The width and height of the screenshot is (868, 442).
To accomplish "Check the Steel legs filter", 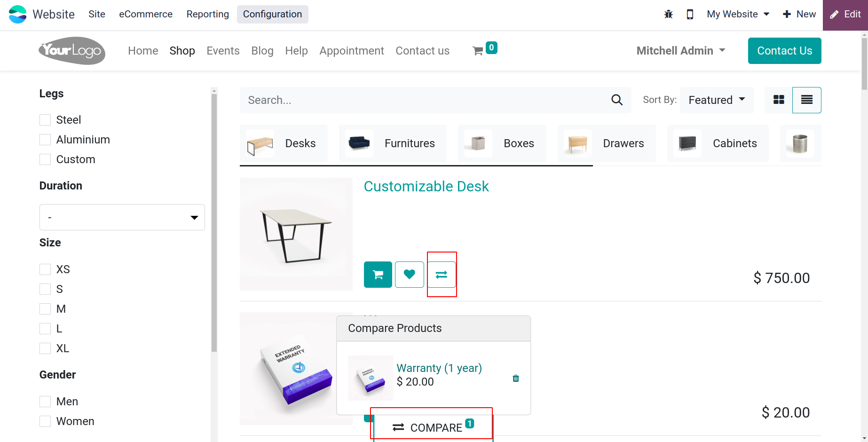I will (x=45, y=120).
